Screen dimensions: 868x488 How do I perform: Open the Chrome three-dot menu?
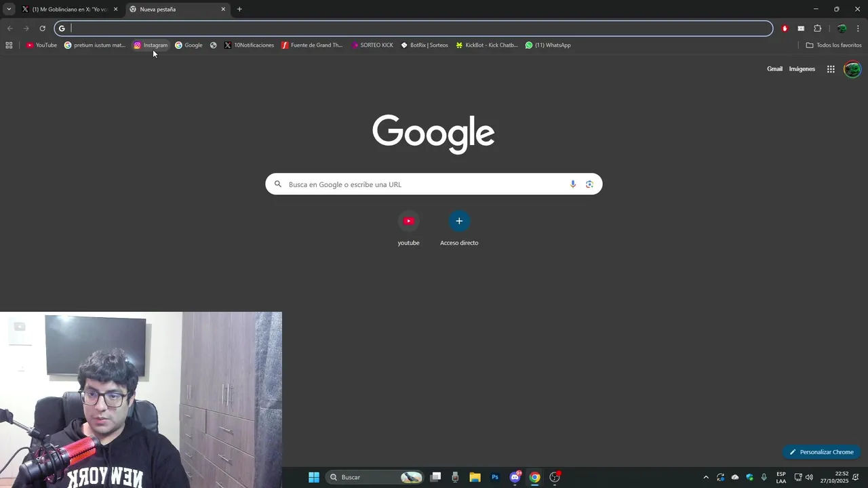[x=858, y=28]
